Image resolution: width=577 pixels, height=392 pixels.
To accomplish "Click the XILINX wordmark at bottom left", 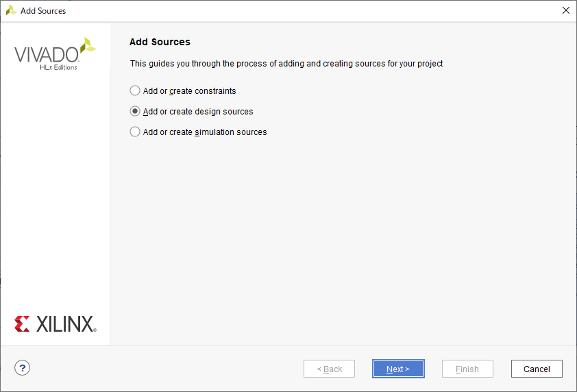I will 64,324.
